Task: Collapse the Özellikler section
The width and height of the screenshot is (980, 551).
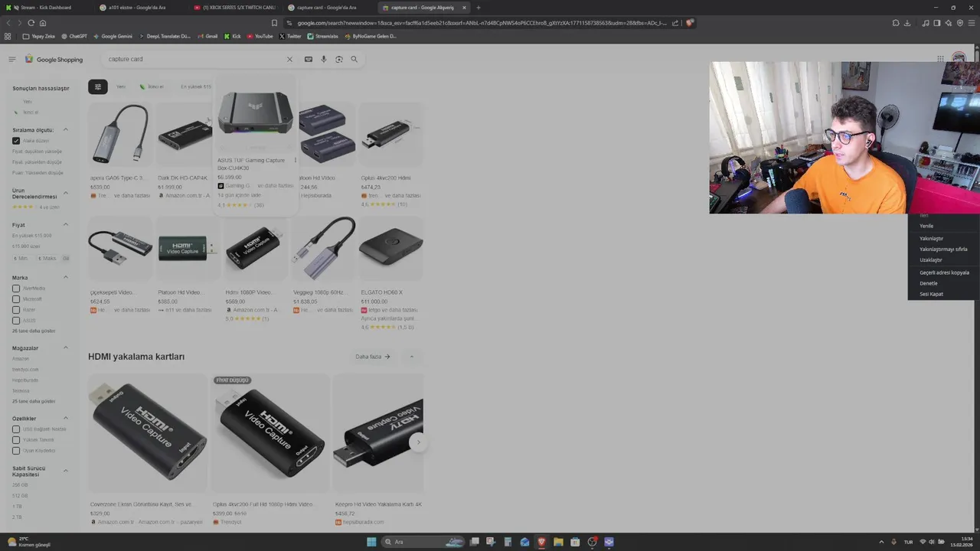Action: point(66,419)
